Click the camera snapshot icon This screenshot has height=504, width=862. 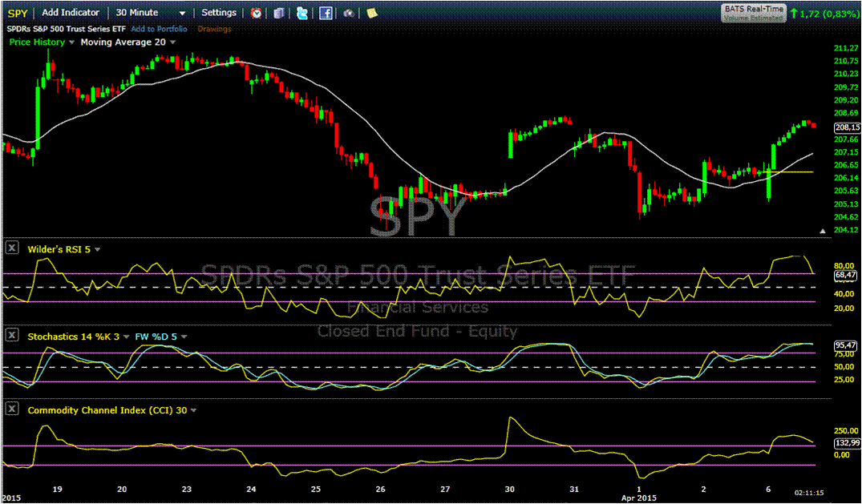point(349,13)
